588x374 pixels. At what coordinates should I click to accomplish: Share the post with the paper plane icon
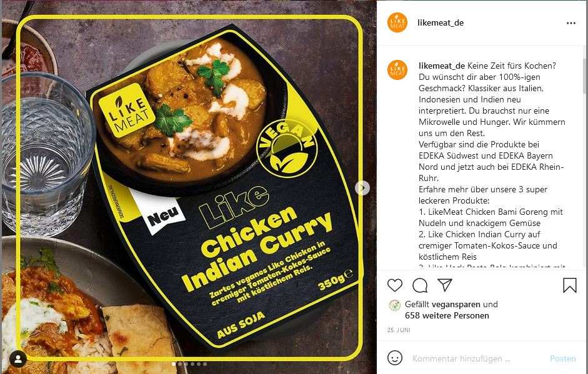(445, 285)
